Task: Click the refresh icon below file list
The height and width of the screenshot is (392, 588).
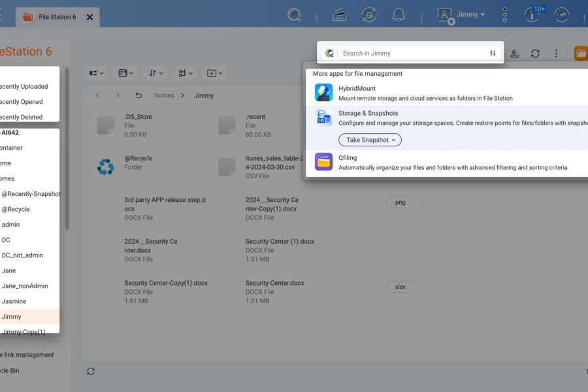Action: [x=91, y=371]
